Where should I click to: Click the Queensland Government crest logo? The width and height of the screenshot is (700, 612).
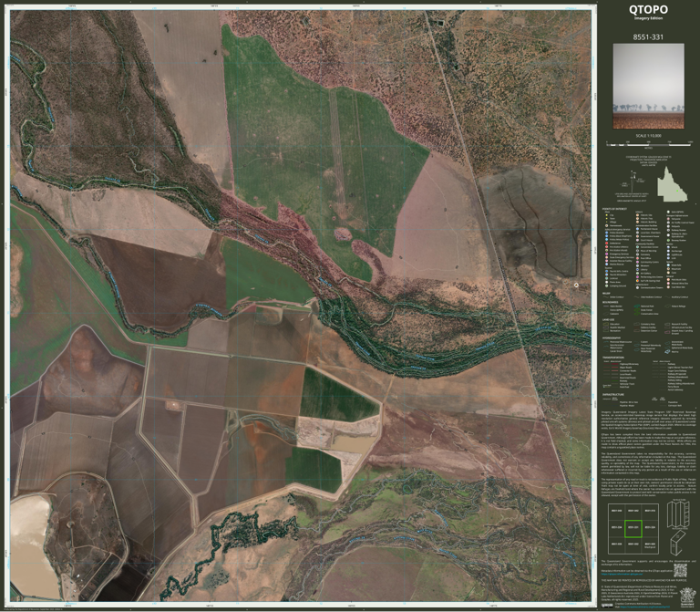tap(687, 597)
